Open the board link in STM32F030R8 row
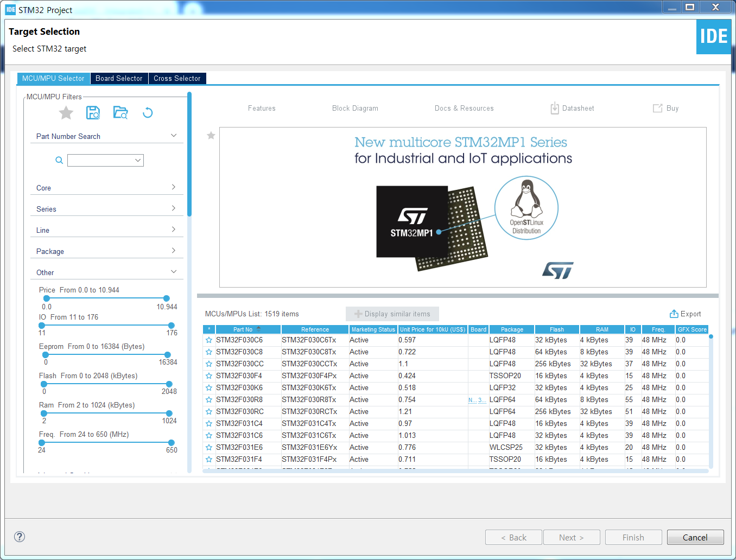 [478, 400]
